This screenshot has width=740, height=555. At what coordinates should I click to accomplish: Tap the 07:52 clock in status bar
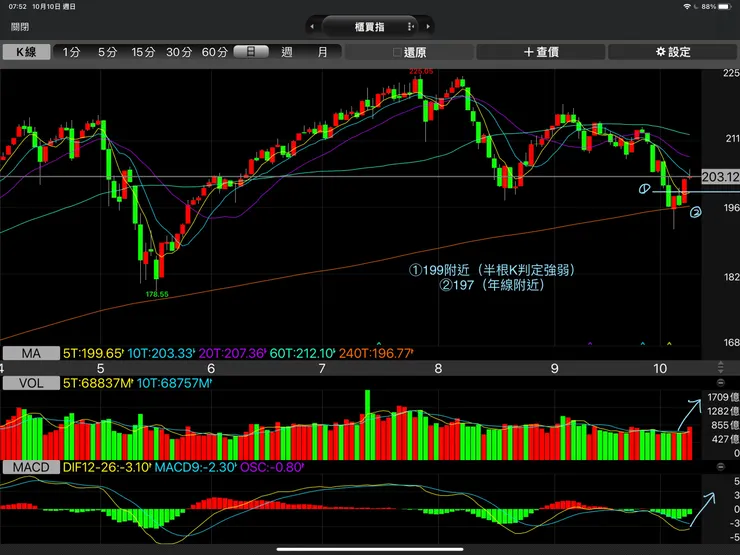[x=17, y=7]
